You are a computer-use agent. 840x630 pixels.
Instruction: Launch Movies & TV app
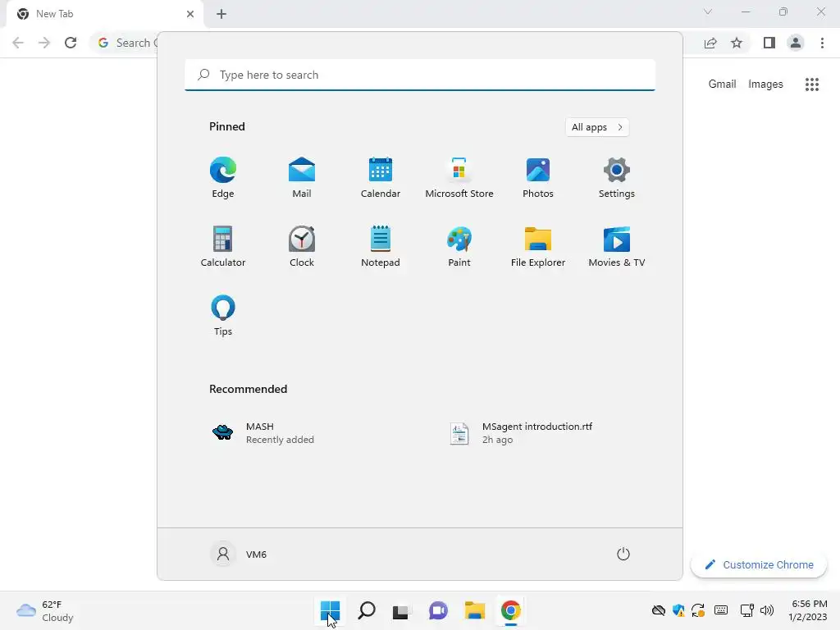point(617,246)
